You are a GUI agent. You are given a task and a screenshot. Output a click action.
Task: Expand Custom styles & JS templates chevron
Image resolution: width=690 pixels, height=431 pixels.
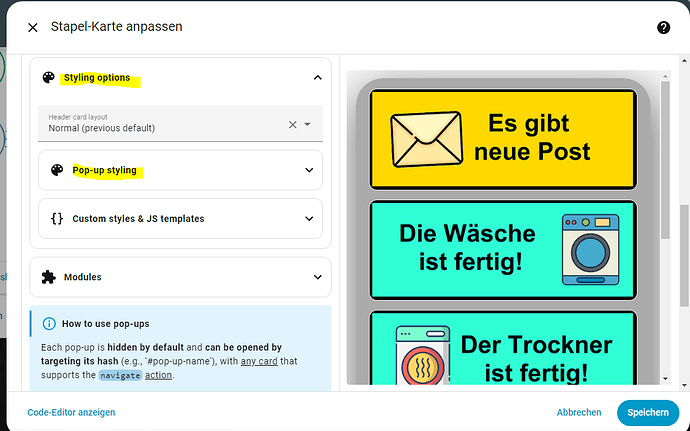pyautogui.click(x=309, y=218)
